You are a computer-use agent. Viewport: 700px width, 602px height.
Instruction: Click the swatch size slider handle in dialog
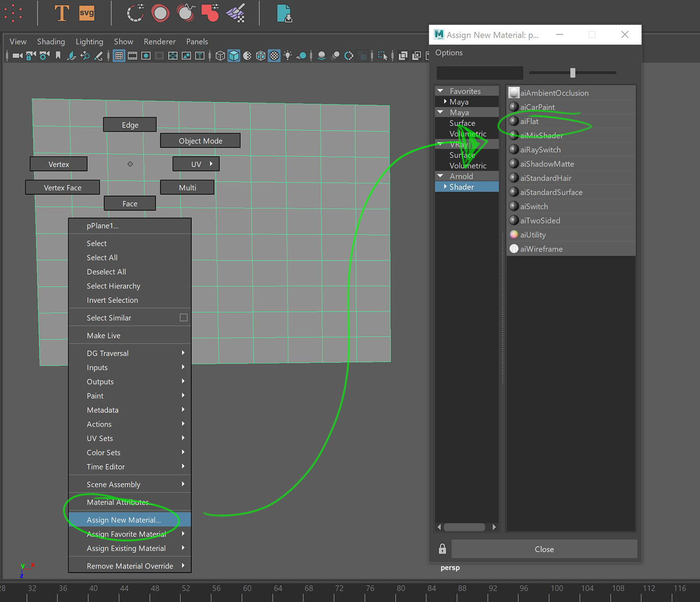coord(573,73)
